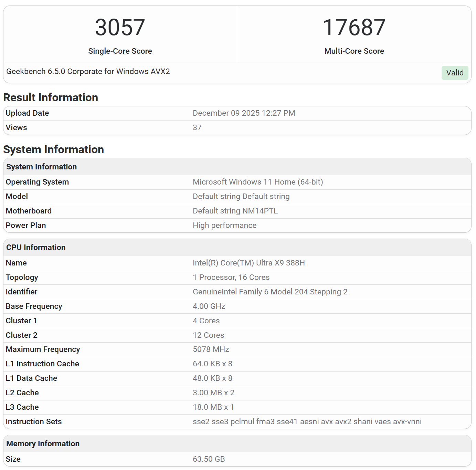The height and width of the screenshot is (470, 476).
Task: Click the Base Frequency value 4.00 GHz
Action: 209,306
